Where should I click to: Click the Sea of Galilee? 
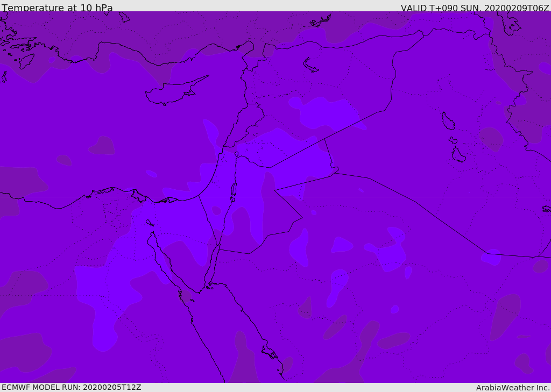point(236,154)
